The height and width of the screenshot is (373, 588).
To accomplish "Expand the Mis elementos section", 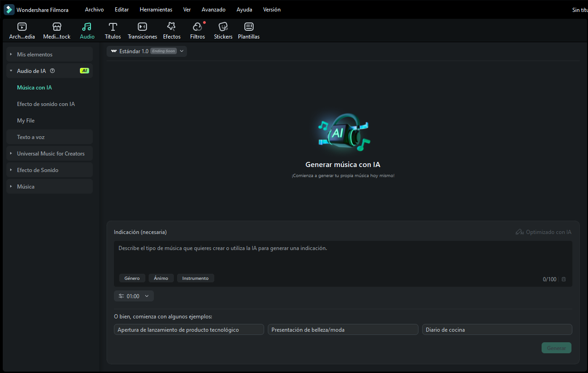I will (x=50, y=54).
